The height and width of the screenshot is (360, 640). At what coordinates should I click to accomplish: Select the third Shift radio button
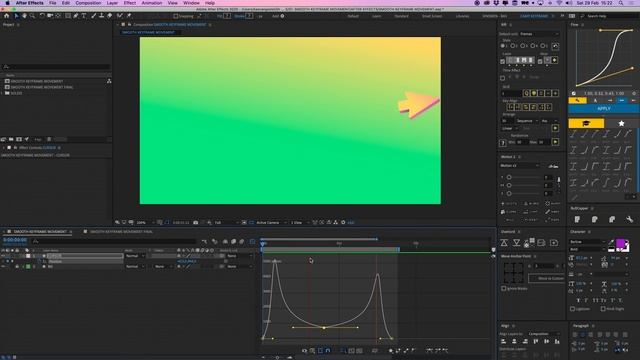(x=523, y=46)
